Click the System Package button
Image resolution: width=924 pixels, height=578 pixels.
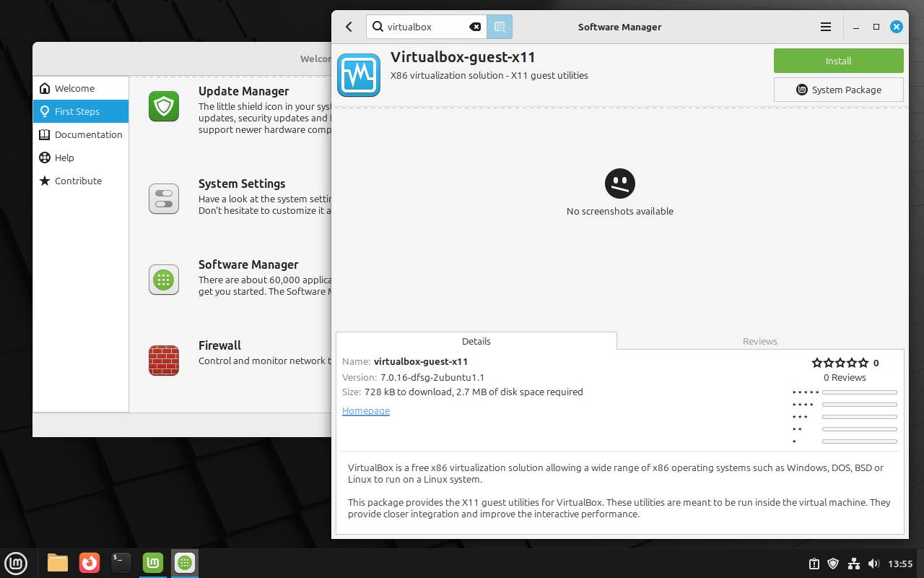point(838,90)
